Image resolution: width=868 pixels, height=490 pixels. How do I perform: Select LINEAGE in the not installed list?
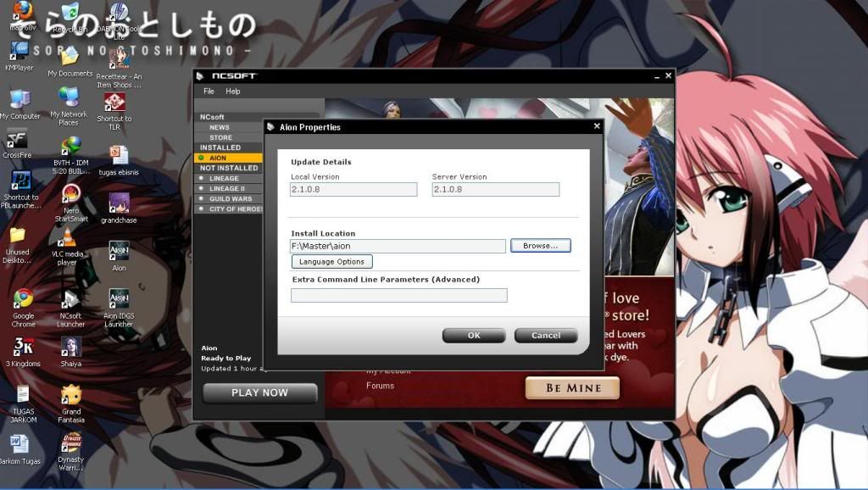[228, 178]
